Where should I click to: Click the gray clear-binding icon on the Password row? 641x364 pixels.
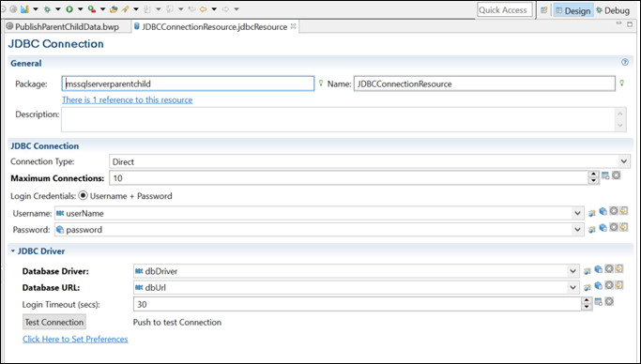(613, 227)
